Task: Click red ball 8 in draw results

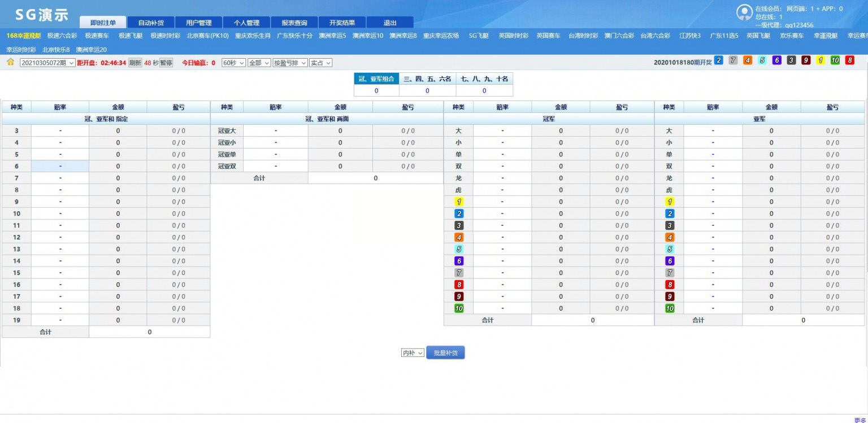Action: coord(849,60)
